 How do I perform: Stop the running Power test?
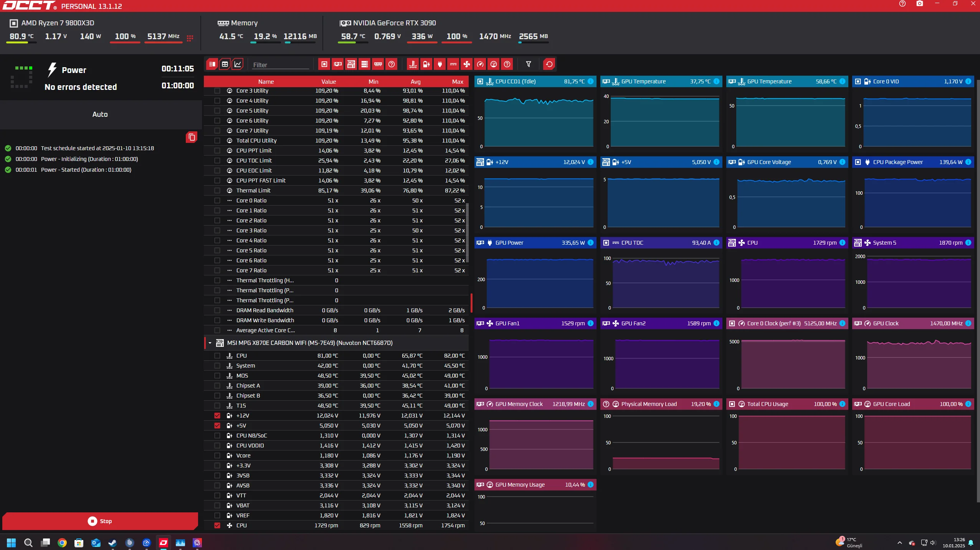coord(100,521)
